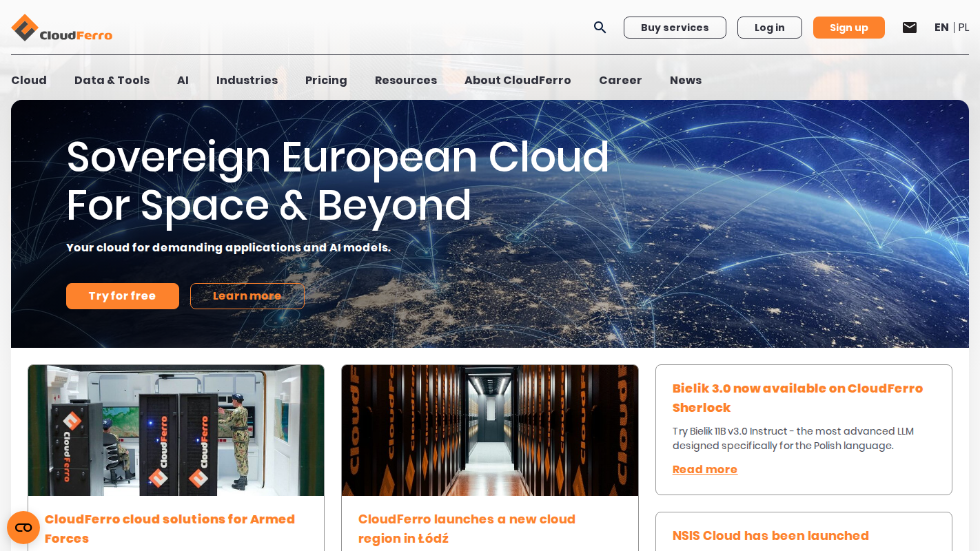Click the 'Your cloud for demanding applications' subtitle
980x551 pixels.
[228, 248]
